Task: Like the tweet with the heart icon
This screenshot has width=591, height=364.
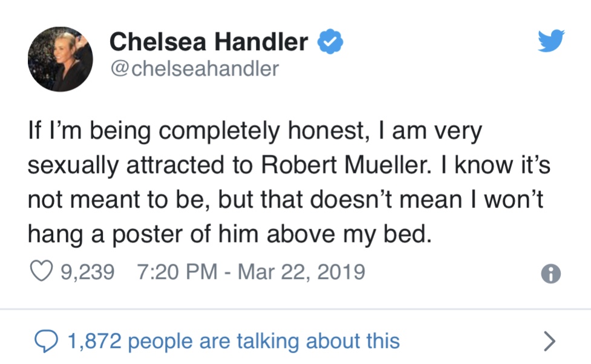Action: tap(41, 271)
